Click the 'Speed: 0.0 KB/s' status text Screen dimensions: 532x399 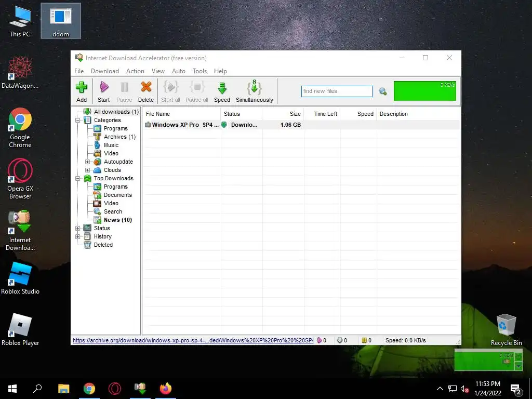[405, 340]
